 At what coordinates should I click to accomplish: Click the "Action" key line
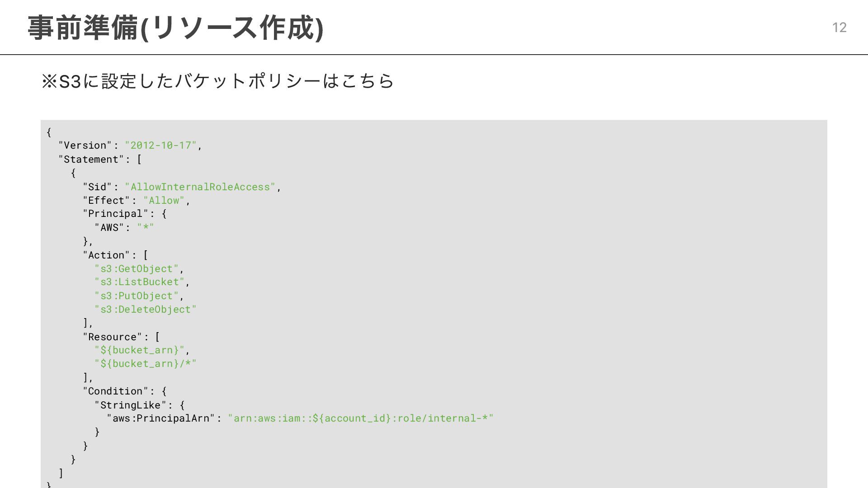pos(115,255)
